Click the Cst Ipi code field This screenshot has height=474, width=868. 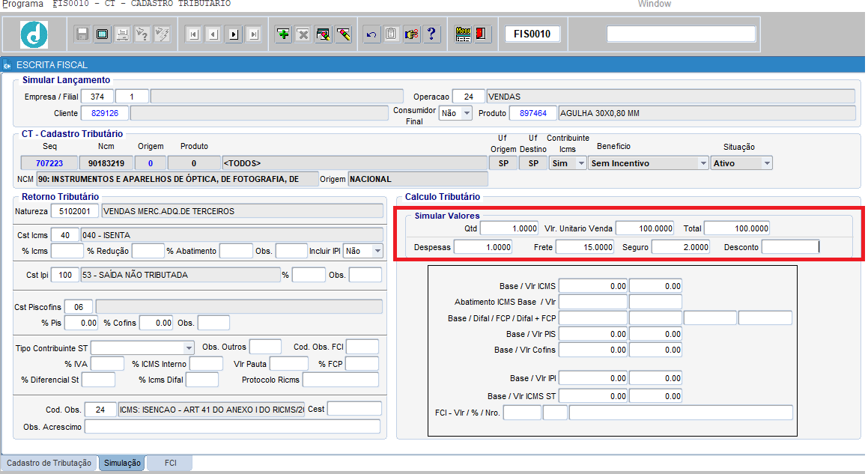coord(65,275)
